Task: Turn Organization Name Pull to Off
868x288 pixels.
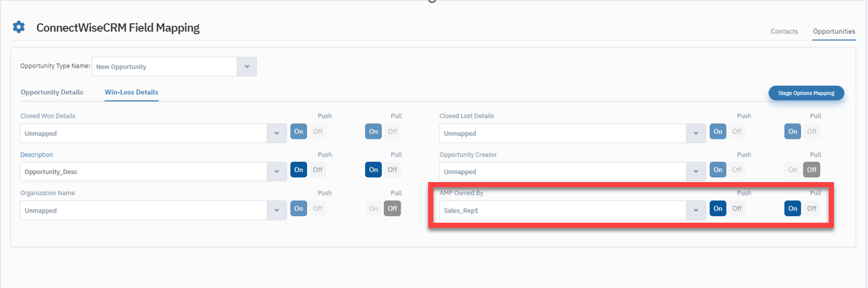Action: click(392, 208)
